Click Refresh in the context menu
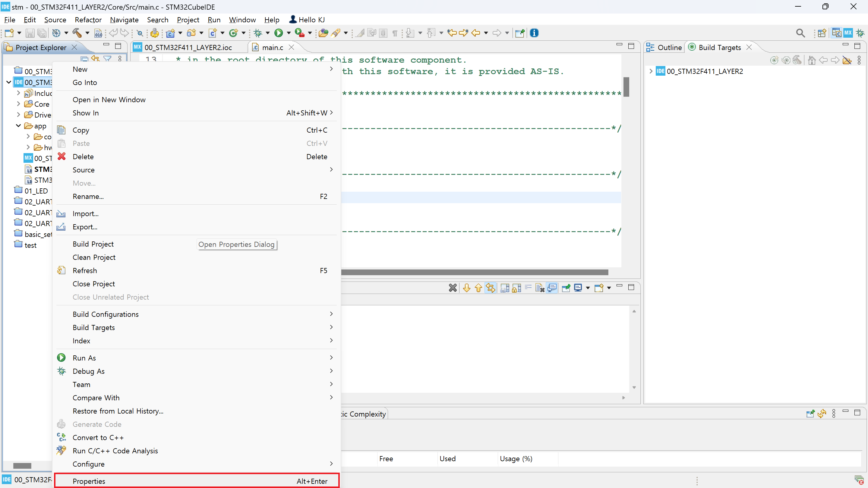The width and height of the screenshot is (868, 488). point(85,270)
